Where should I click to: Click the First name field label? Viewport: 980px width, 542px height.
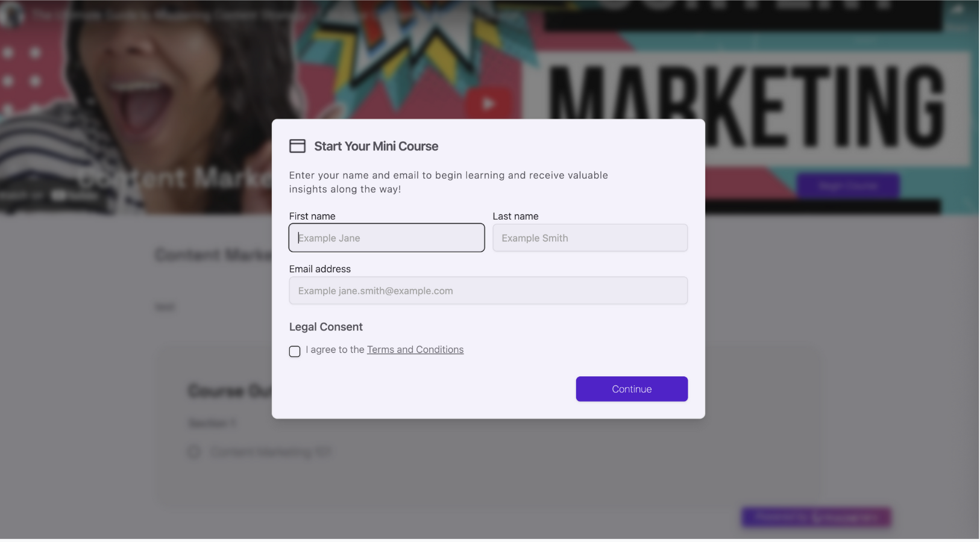[312, 216]
